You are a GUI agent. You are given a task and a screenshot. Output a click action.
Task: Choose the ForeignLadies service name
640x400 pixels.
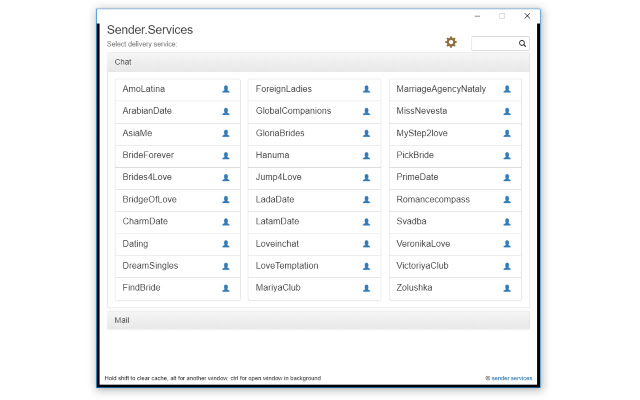coord(284,89)
